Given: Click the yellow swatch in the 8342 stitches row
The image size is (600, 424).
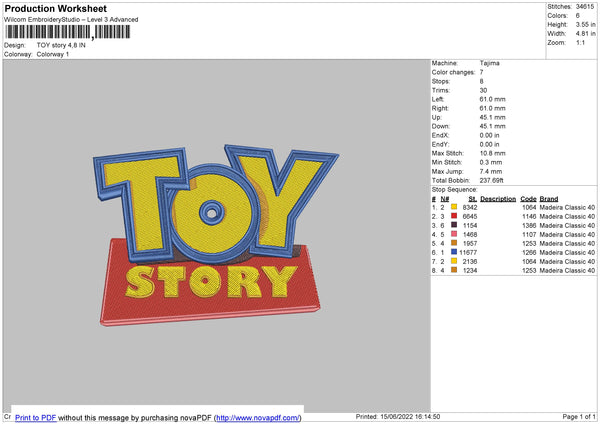Looking at the screenshot, I should pos(454,207).
